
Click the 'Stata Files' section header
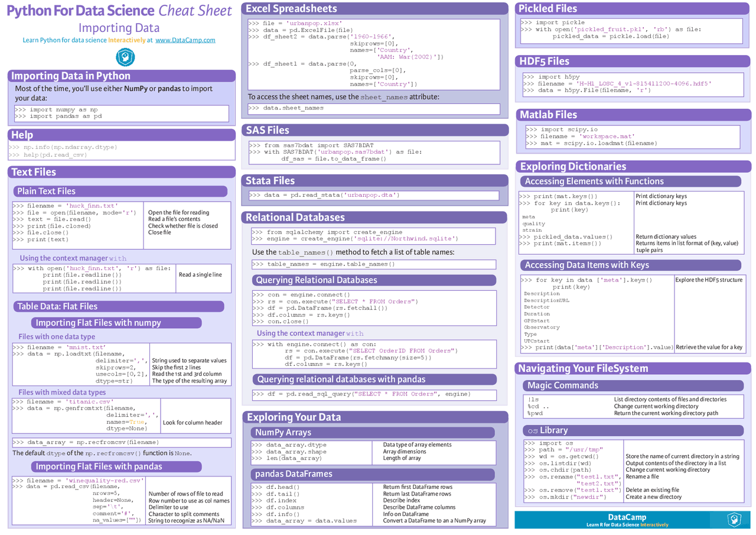(375, 181)
